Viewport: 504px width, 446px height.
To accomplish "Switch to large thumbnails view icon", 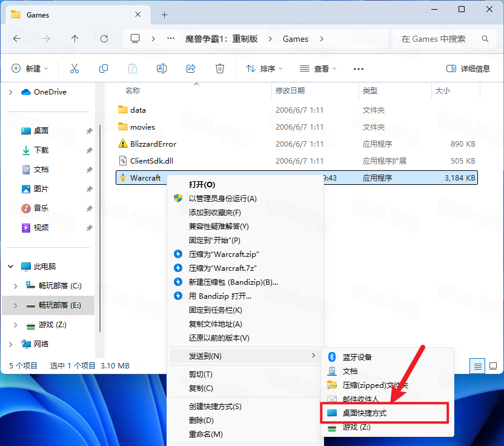I will pos(493,366).
